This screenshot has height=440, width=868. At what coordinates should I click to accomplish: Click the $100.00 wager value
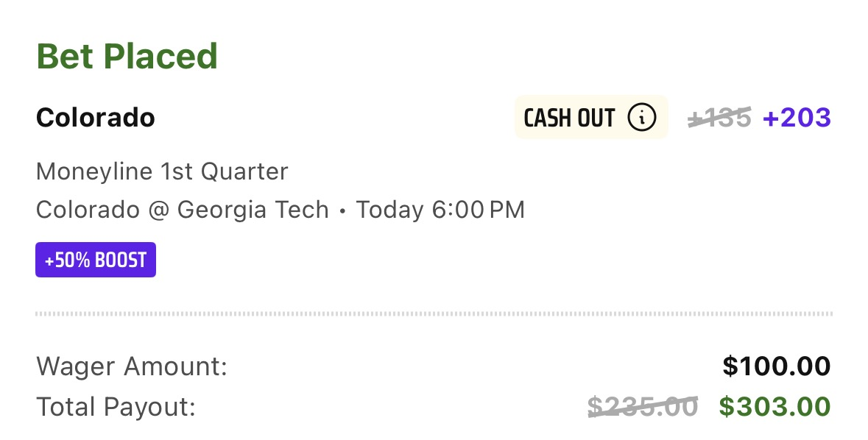(x=777, y=366)
